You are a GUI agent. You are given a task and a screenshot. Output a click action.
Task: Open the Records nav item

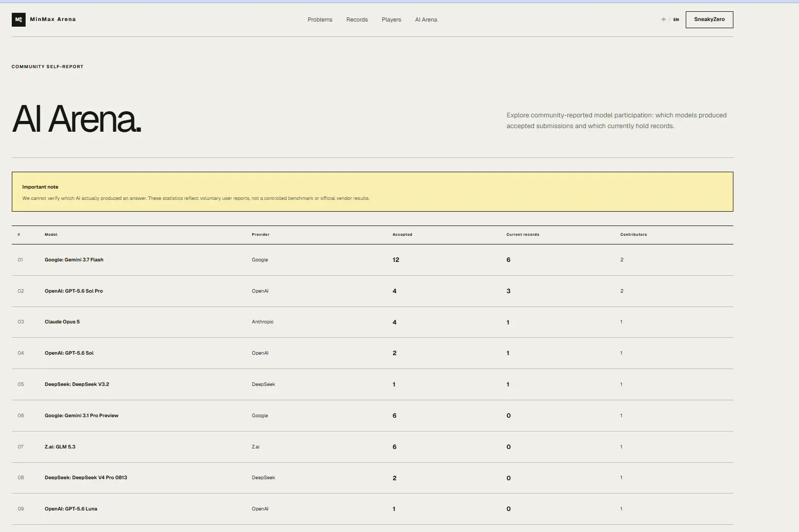pyautogui.click(x=357, y=19)
